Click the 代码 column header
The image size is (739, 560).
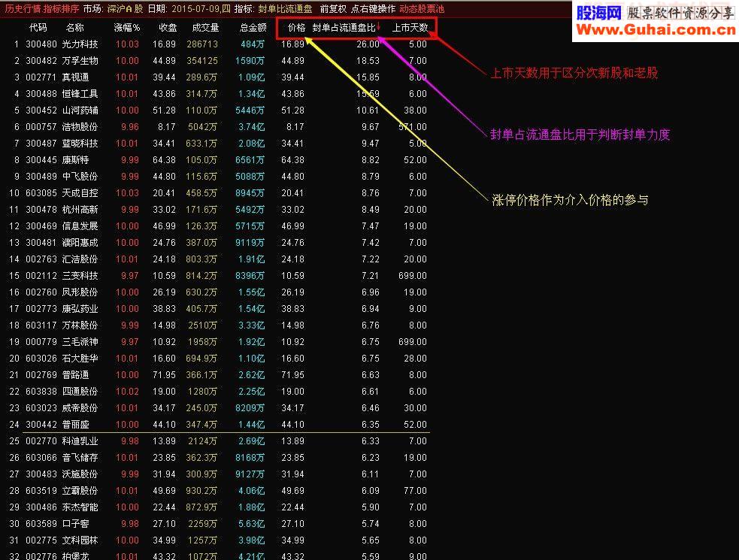click(x=38, y=28)
